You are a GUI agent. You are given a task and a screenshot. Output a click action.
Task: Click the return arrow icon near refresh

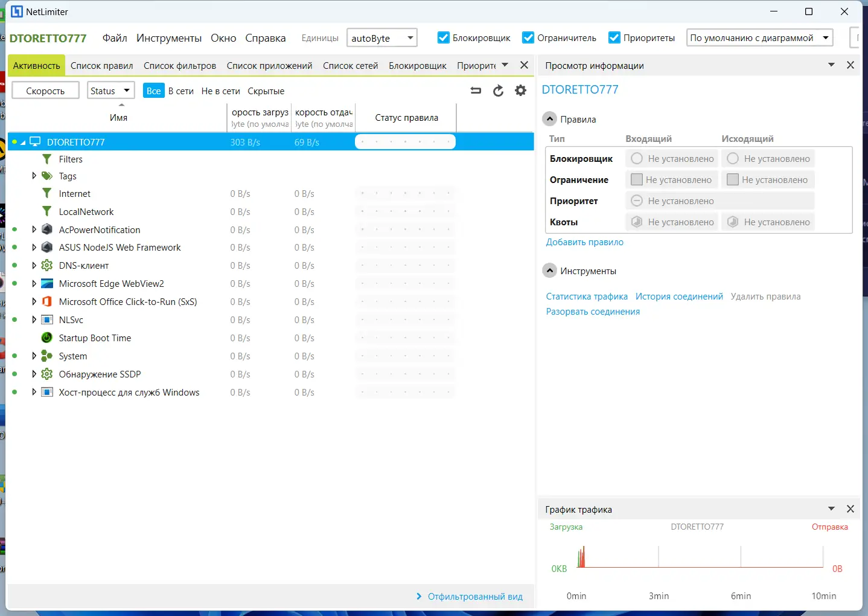(476, 91)
